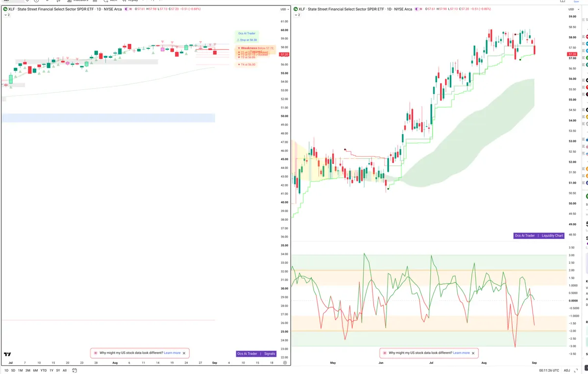Expand indicator legend '2' in left chart
Screen dimensions: 588x374
(x=6, y=15)
